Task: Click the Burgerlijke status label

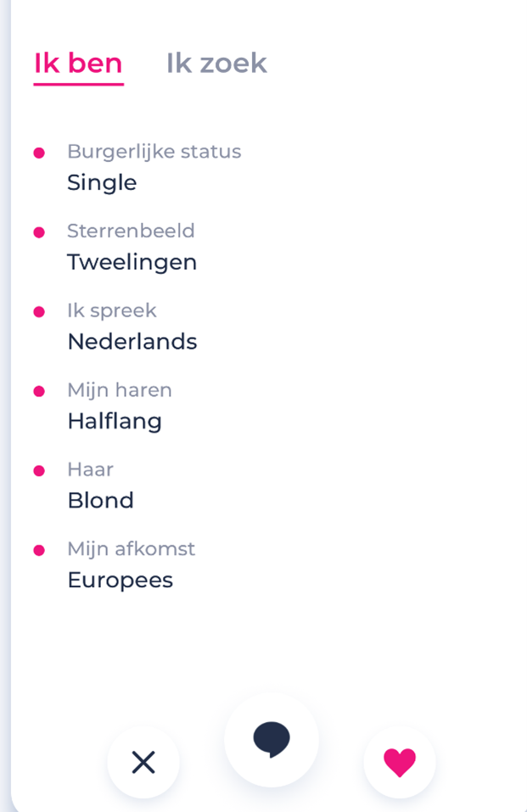Action: [154, 152]
